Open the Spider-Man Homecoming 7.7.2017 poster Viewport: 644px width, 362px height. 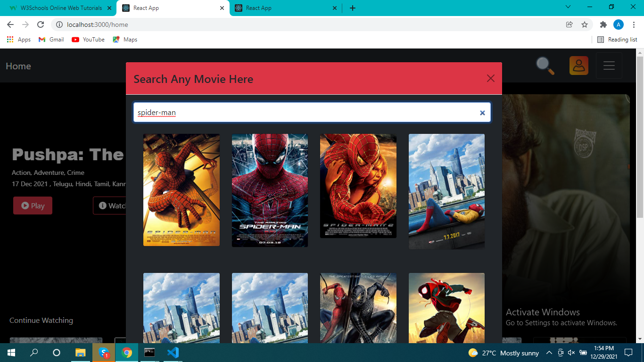pyautogui.click(x=446, y=191)
